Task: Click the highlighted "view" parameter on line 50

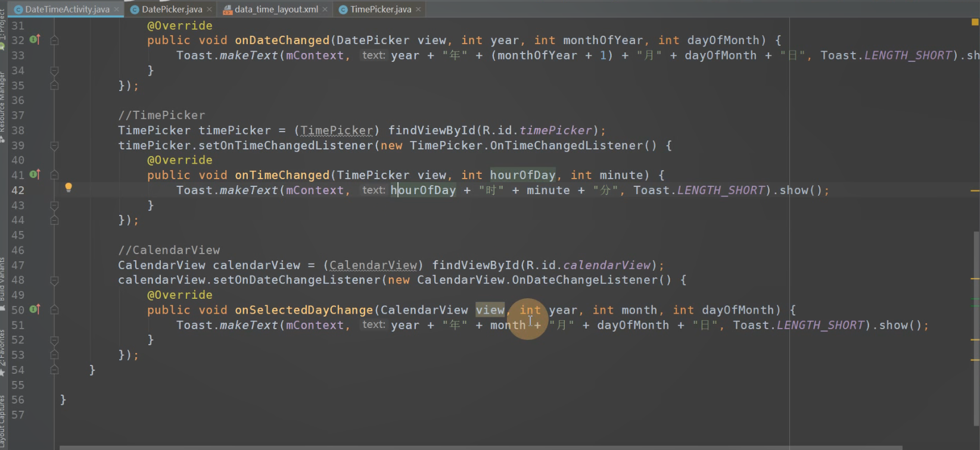Action: click(490, 310)
